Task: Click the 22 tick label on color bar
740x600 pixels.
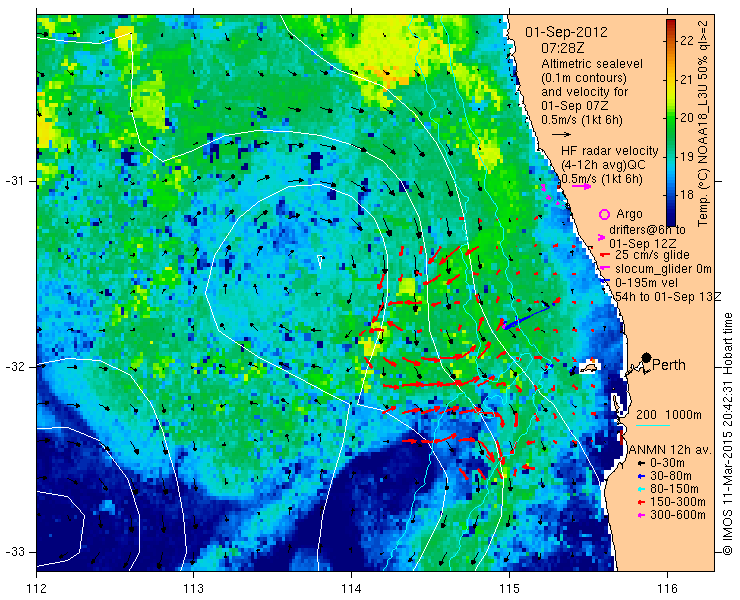Action: [x=687, y=41]
